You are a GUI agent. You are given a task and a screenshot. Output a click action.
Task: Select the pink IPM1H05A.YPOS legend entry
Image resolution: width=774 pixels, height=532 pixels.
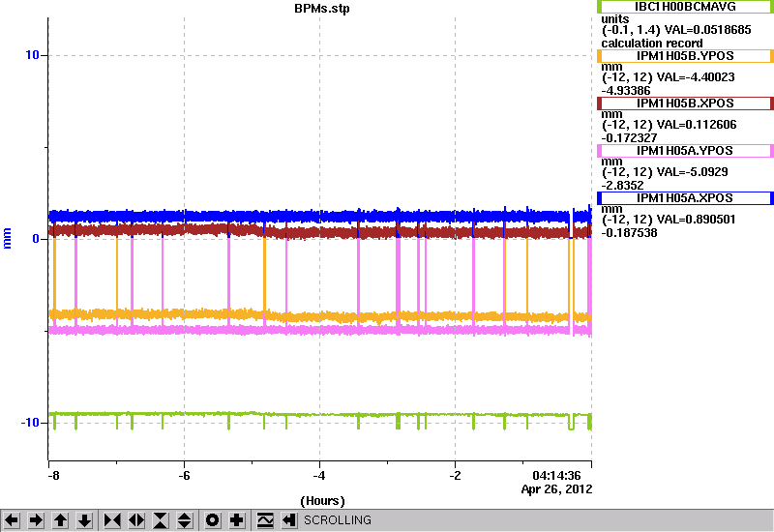[685, 151]
